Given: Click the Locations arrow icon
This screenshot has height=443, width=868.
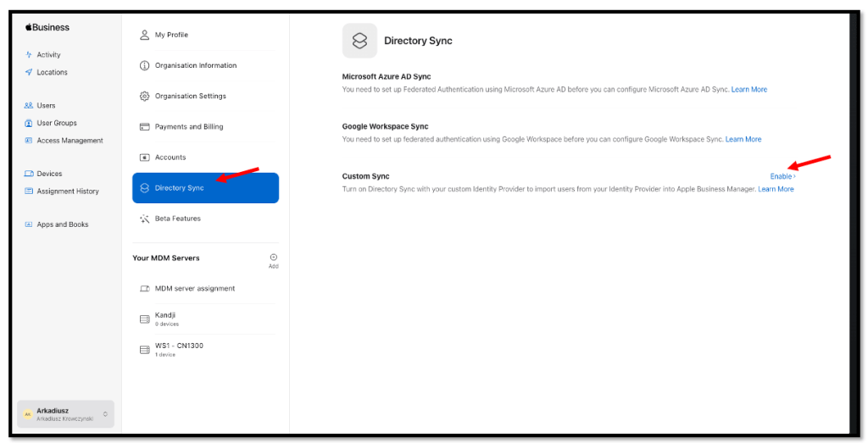Looking at the screenshot, I should pyautogui.click(x=29, y=73).
